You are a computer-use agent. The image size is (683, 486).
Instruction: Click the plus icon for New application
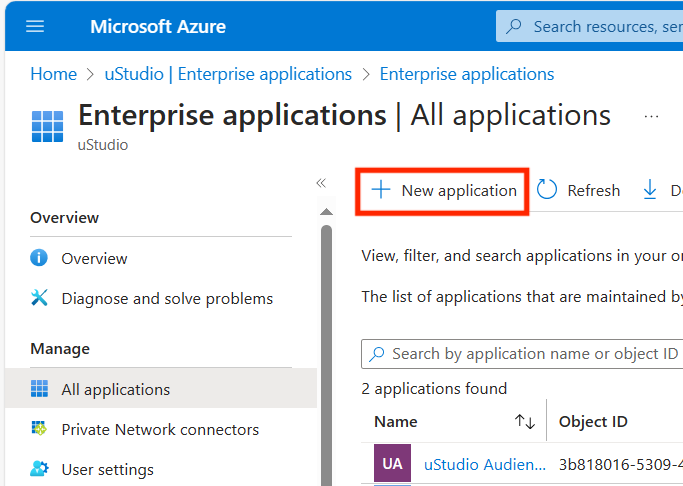pos(381,190)
